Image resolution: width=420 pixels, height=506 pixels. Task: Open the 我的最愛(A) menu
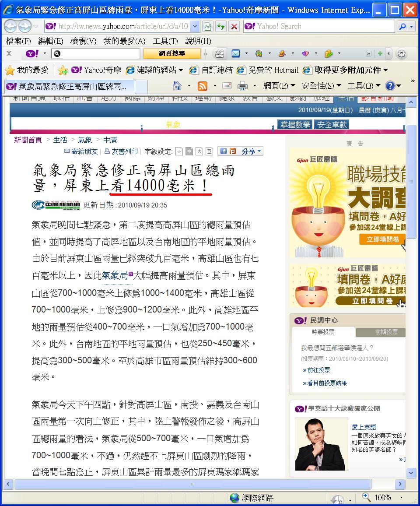click(125, 41)
